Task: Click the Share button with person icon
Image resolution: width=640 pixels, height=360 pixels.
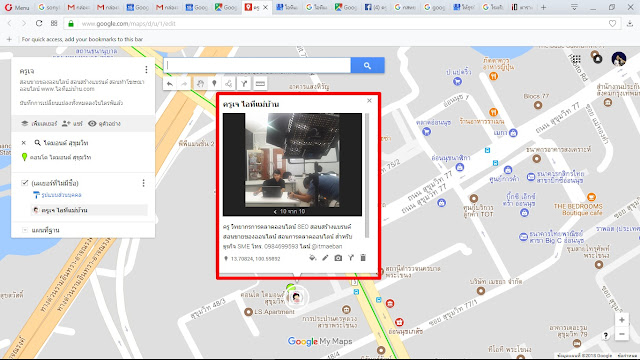Action: click(x=72, y=123)
